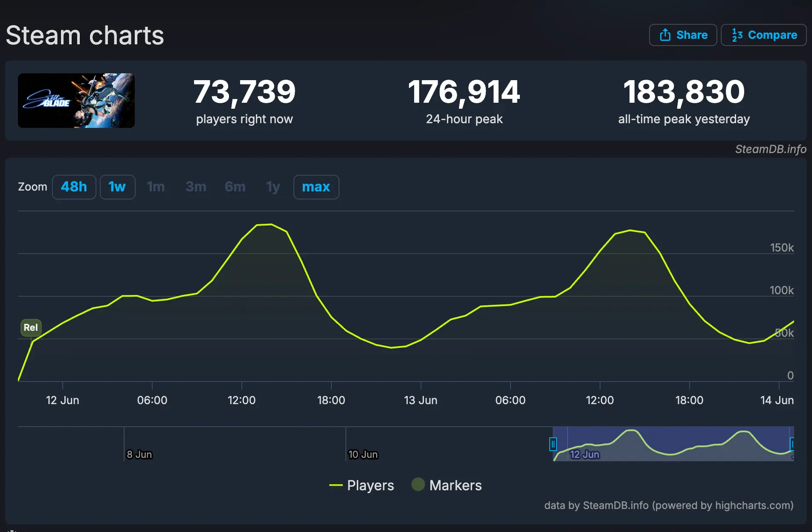
Task: Click the 12 Jun axis label on chart
Action: (63, 400)
